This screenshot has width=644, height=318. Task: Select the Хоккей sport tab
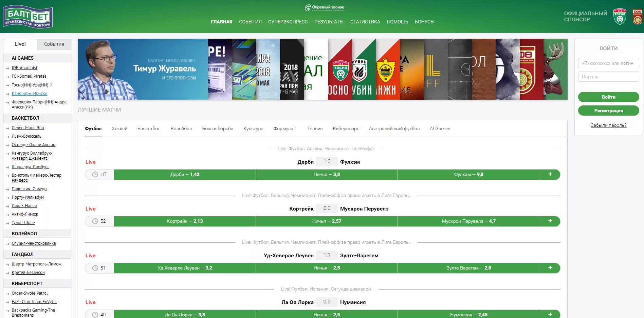click(x=119, y=128)
